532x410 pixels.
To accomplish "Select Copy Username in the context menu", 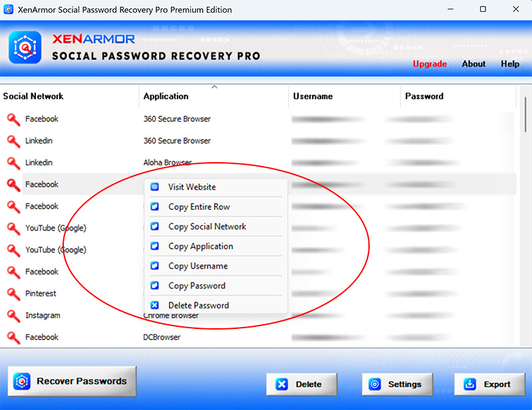I will tap(215, 266).
